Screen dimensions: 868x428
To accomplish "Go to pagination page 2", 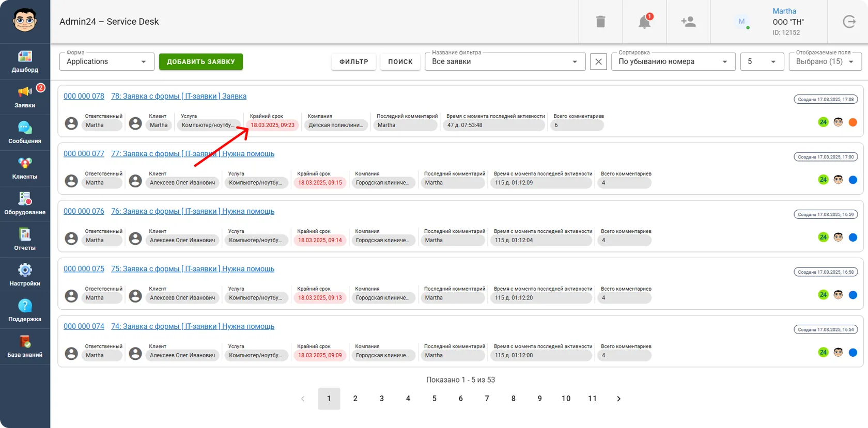I will click(x=355, y=399).
